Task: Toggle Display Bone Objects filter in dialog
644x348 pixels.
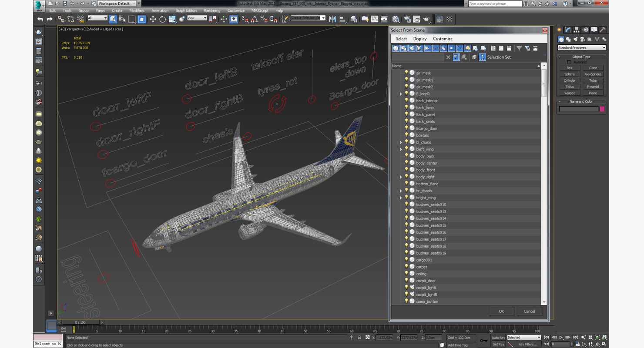Action: pos(459,48)
